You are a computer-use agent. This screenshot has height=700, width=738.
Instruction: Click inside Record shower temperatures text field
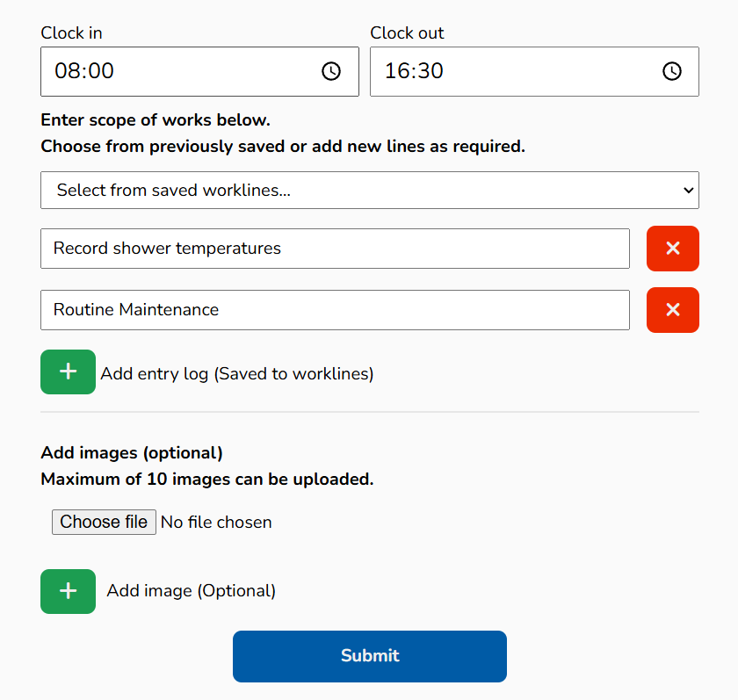[334, 249]
